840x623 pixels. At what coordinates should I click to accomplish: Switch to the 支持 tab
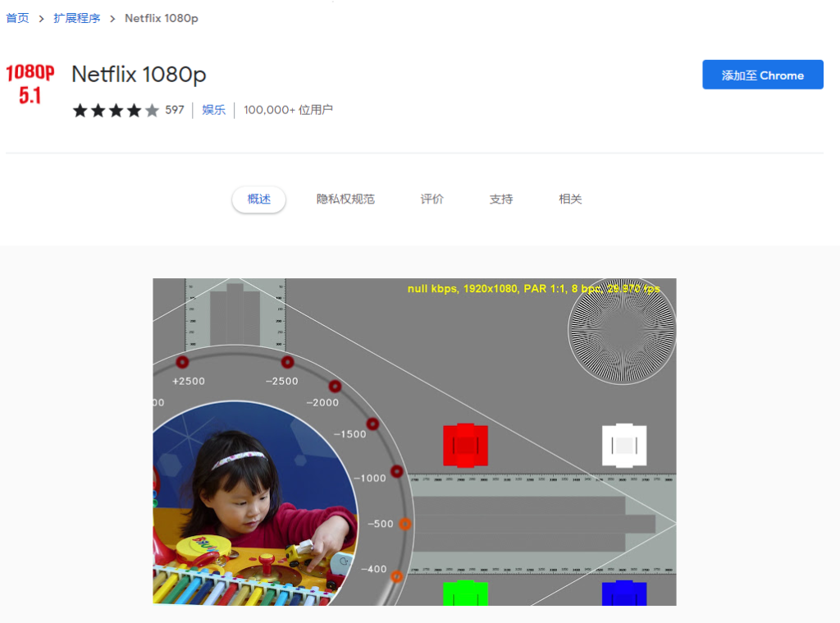click(x=501, y=199)
